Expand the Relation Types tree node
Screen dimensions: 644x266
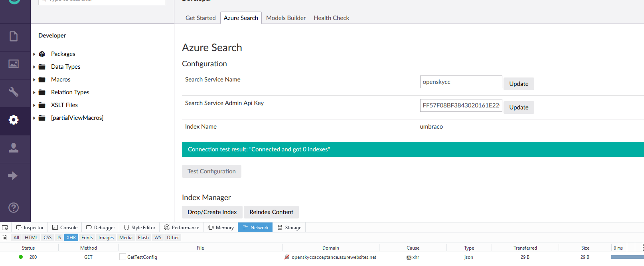pos(34,92)
